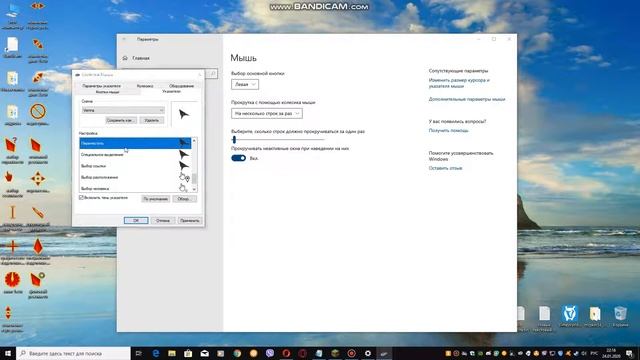This screenshot has width=640, height=360.
Task: Open the blue fox shield desktop shortcut
Action: click(569, 316)
